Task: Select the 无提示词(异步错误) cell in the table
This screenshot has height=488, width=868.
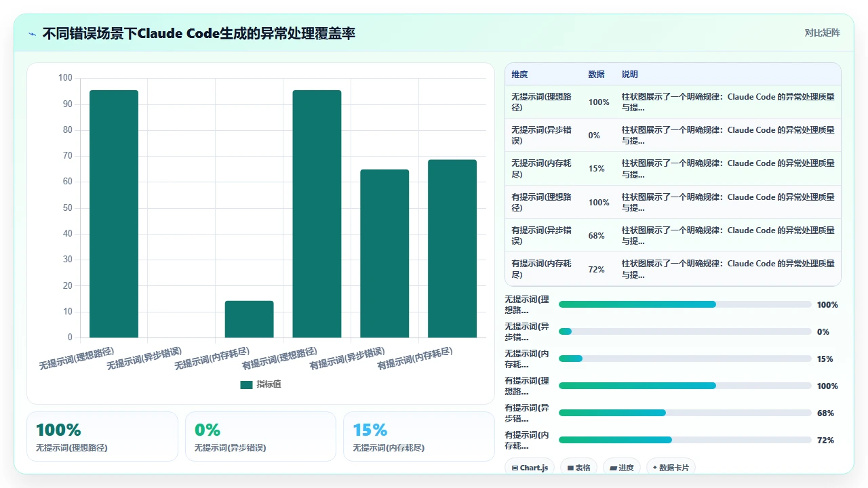Action: pyautogui.click(x=543, y=135)
